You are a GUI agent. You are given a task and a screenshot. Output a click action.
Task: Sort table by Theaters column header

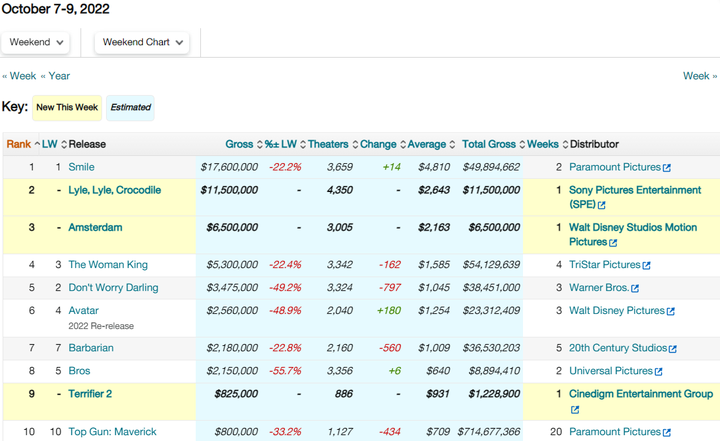pos(327,144)
